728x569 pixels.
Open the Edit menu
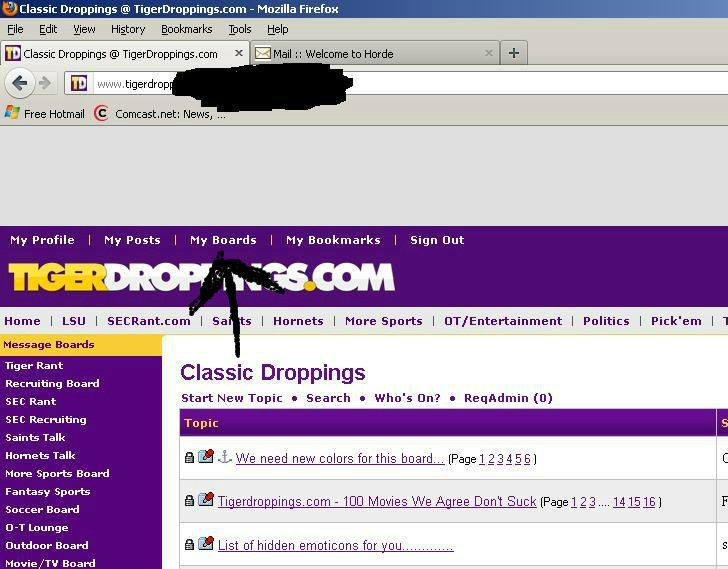tap(48, 29)
